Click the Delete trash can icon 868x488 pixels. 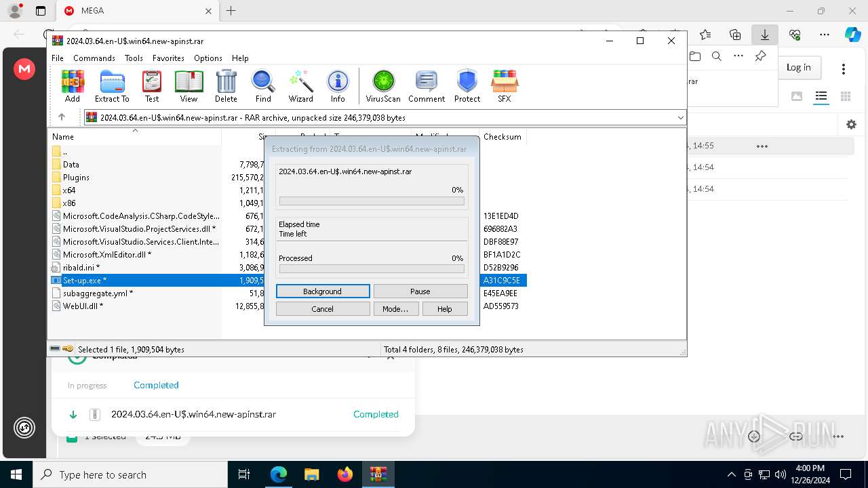pos(226,86)
